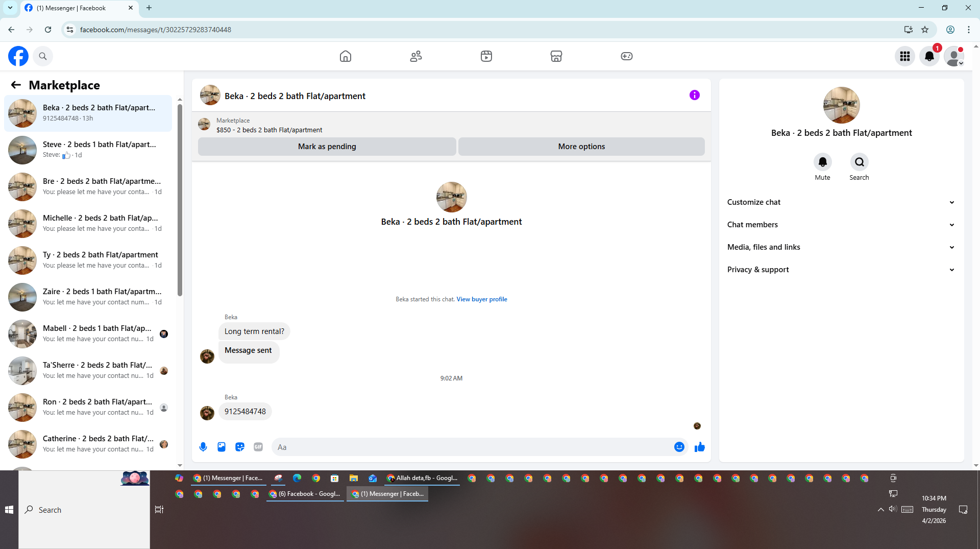Open Facebook home logo
This screenshot has width=980, height=549.
[x=18, y=56]
